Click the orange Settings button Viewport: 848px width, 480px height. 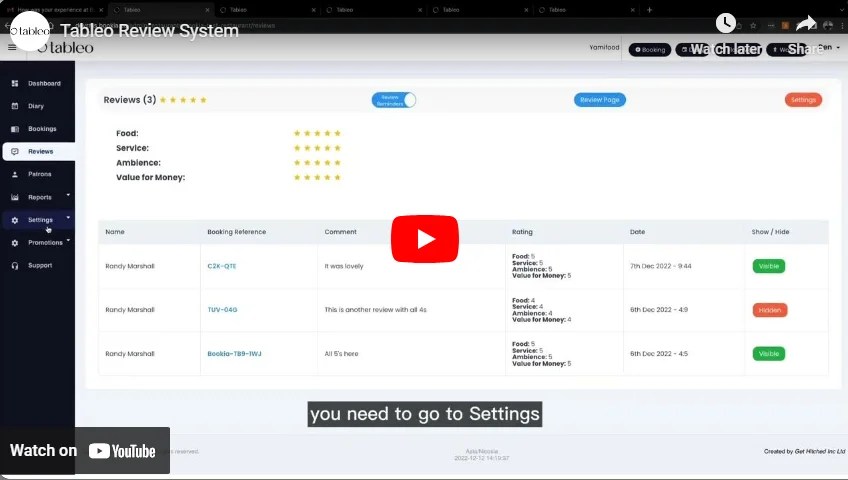pyautogui.click(x=803, y=100)
